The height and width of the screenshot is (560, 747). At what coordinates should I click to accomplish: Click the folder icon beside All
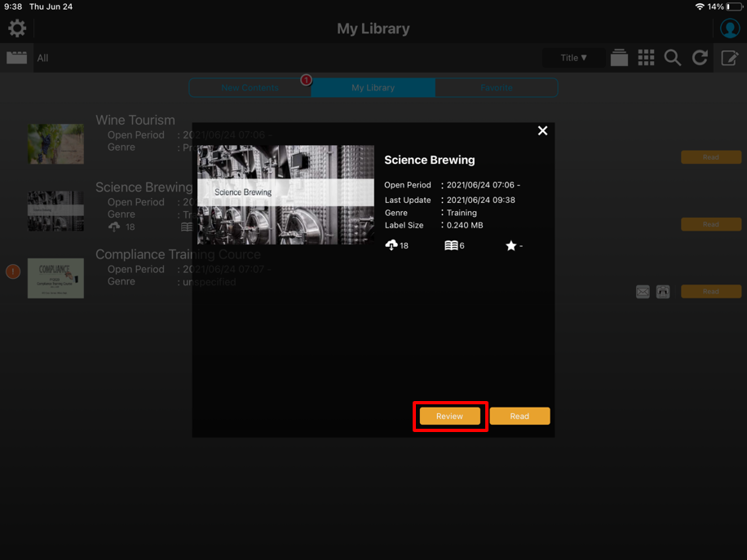click(x=17, y=58)
